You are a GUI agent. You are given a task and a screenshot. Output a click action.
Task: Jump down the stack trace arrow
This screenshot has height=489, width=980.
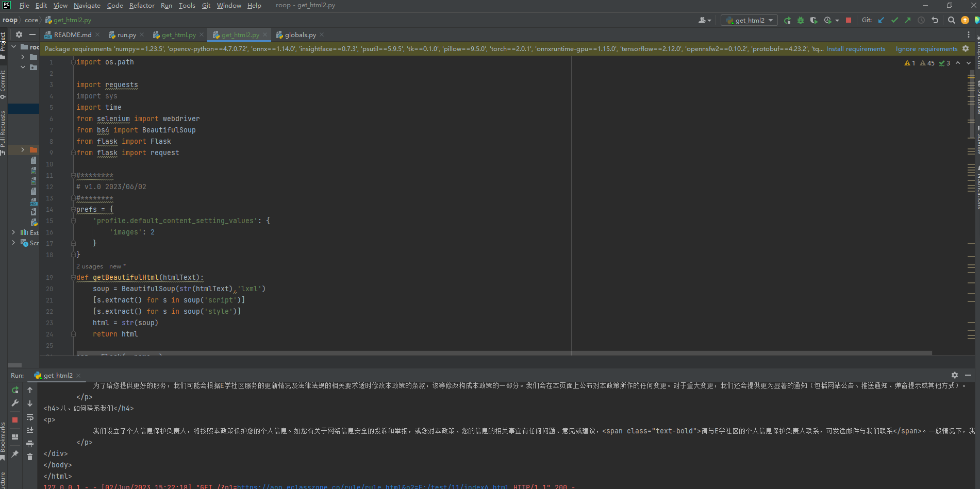click(30, 403)
